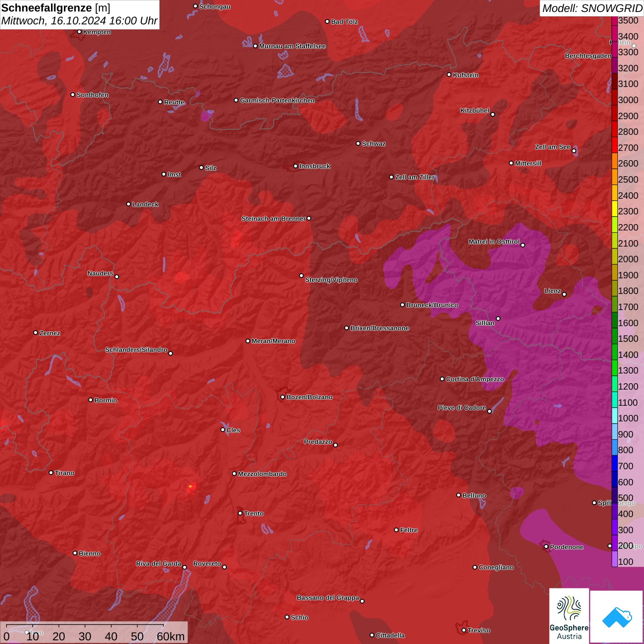Click the Kitzbühel town label
The image size is (644, 644).
475,110
